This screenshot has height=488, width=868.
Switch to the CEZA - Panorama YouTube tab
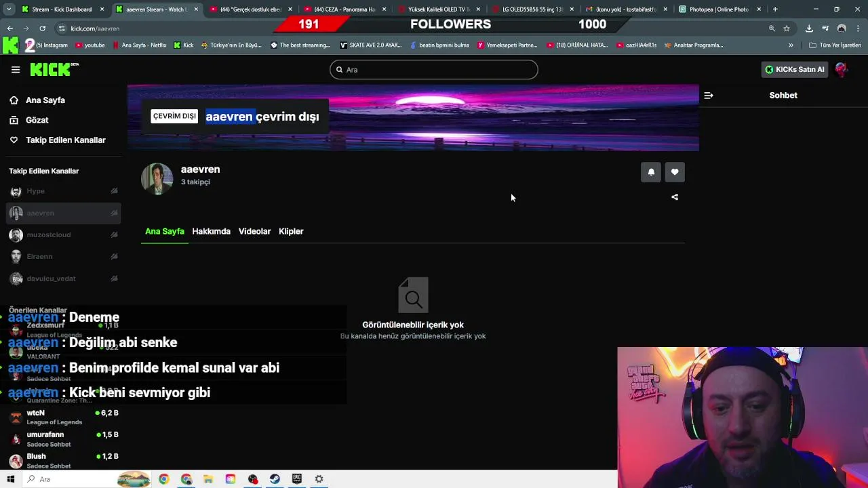pyautogui.click(x=344, y=9)
